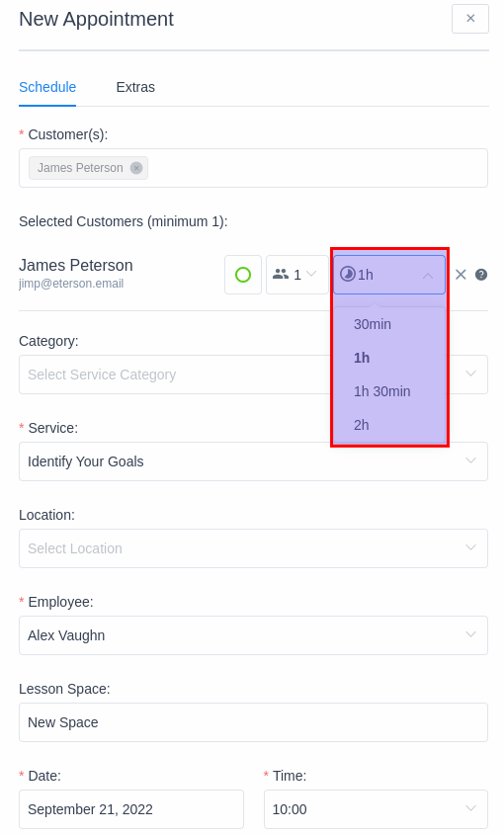Click the green status circle button
The width and height of the screenshot is (504, 835).
pyautogui.click(x=243, y=275)
